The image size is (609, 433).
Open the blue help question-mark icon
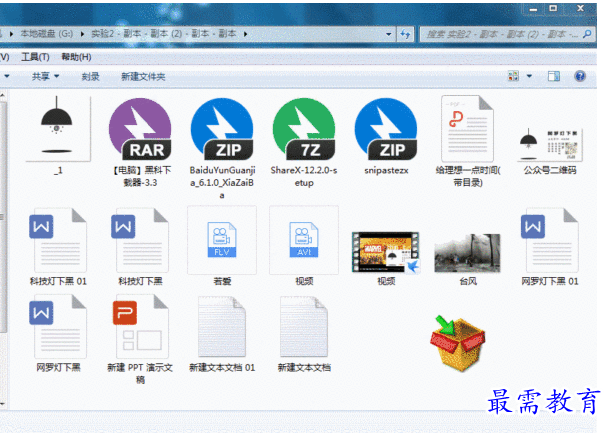pos(580,76)
